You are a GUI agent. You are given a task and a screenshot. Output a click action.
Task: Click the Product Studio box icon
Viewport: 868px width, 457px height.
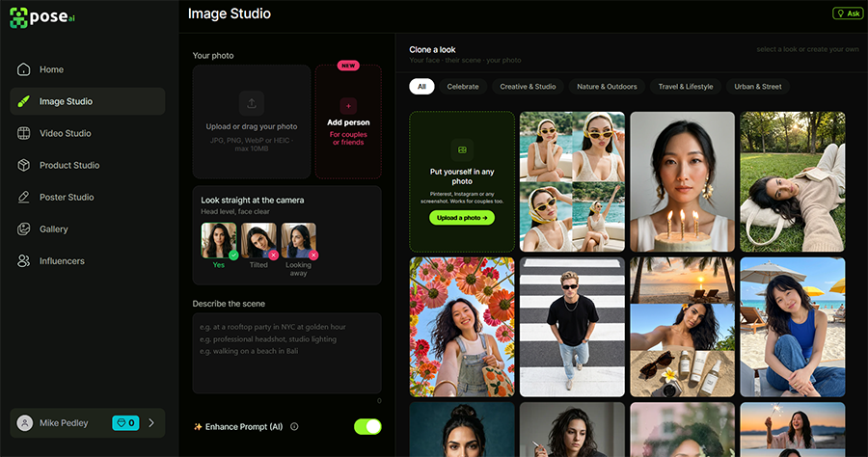point(23,165)
